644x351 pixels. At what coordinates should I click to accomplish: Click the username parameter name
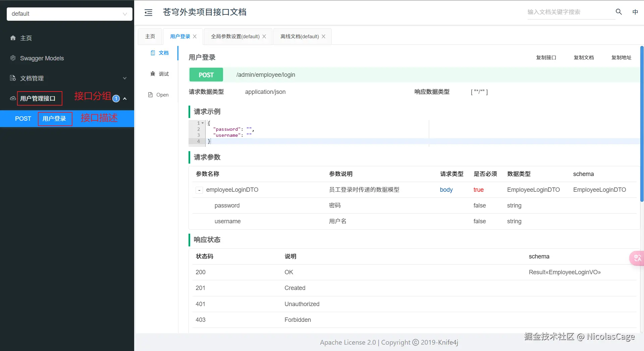coord(227,221)
